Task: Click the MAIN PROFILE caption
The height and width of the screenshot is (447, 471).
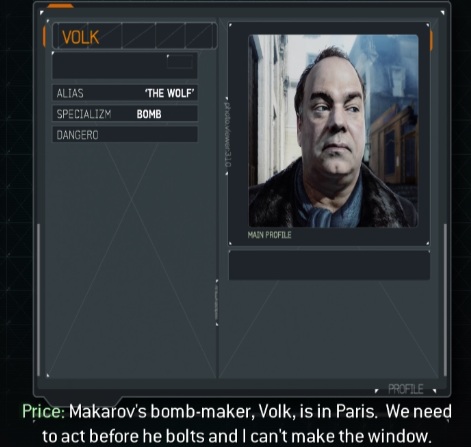Action: click(269, 235)
